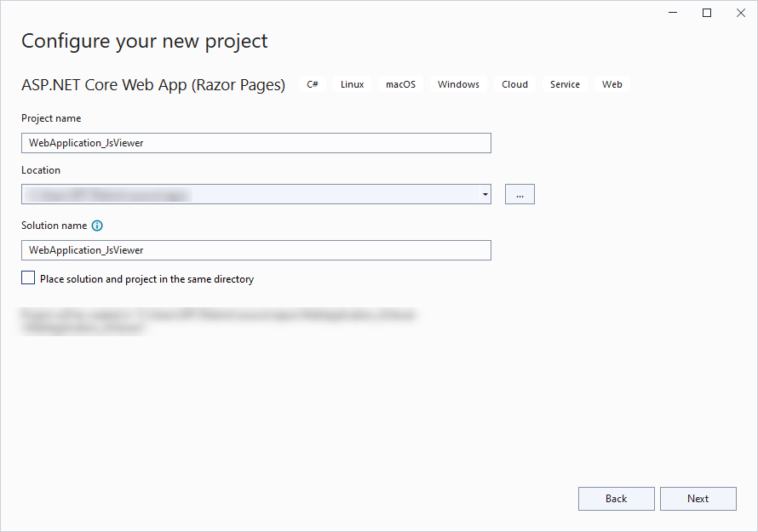Viewport: 758px width, 532px height.
Task: Open the Location dropdown arrow
Action: 485,194
